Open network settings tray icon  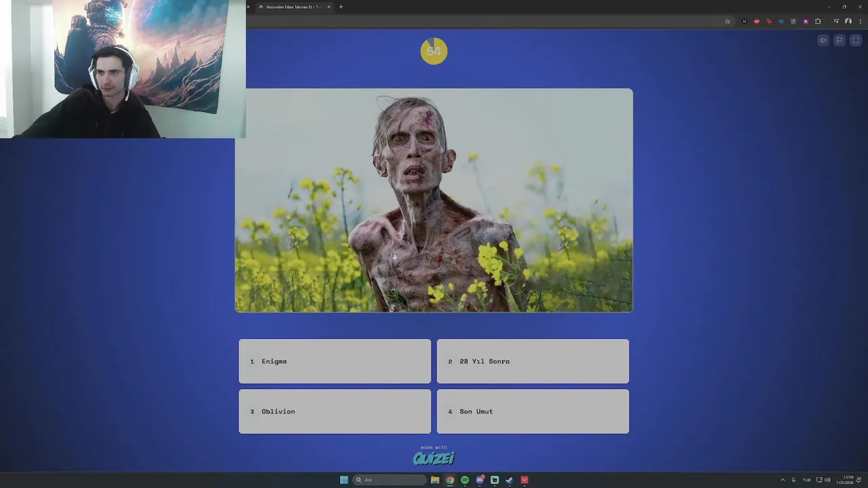pyautogui.click(x=819, y=480)
